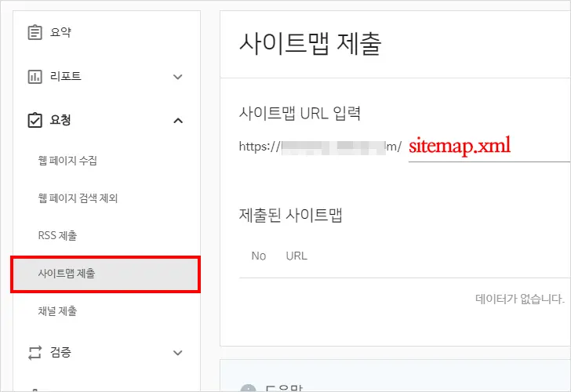The image size is (571, 392).
Task: Go to 웹 페이지 검색 제외
Action: (x=78, y=198)
